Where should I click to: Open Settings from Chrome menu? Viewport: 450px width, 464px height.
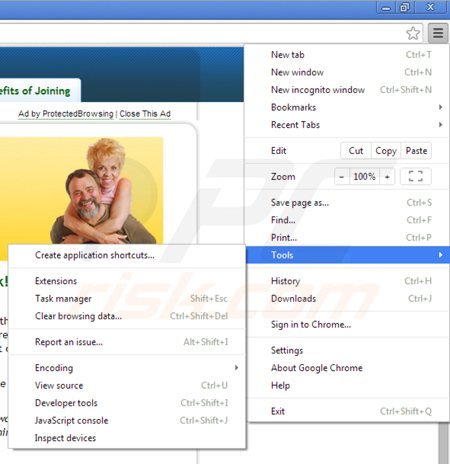[x=347, y=350]
